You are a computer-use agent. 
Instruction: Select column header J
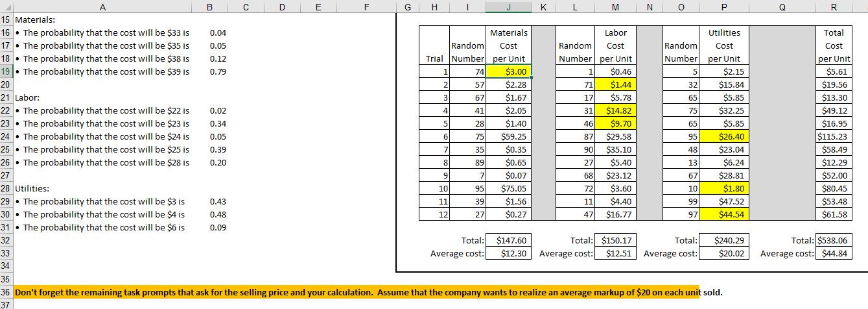(x=509, y=7)
